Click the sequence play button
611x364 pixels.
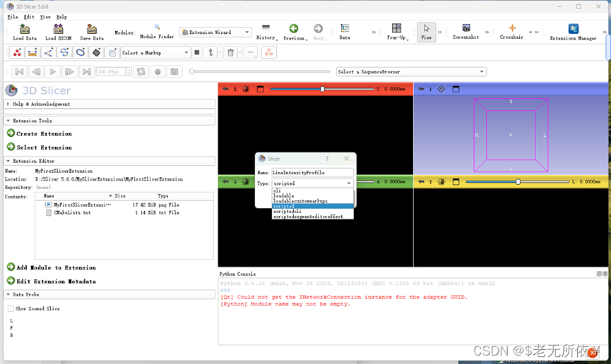click(x=52, y=72)
